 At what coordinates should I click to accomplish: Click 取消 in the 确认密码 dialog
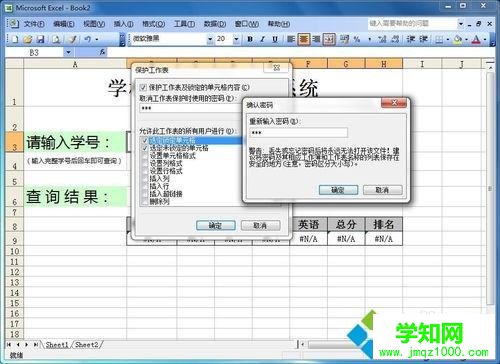[382, 190]
